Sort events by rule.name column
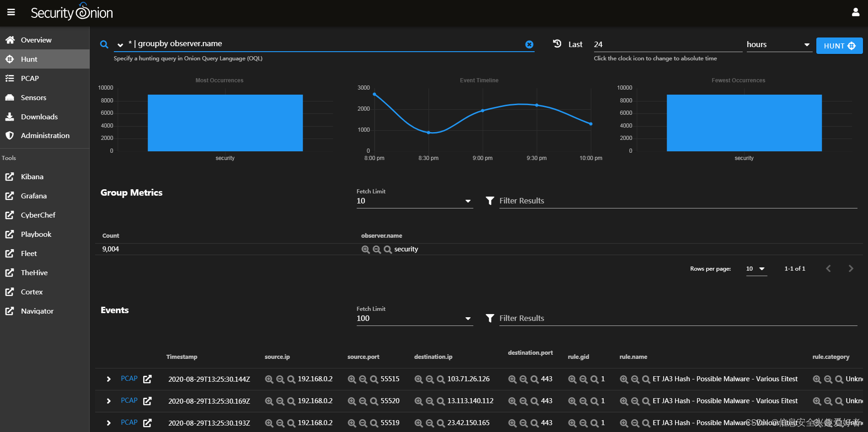Screen dimensions: 868x432 (633, 357)
